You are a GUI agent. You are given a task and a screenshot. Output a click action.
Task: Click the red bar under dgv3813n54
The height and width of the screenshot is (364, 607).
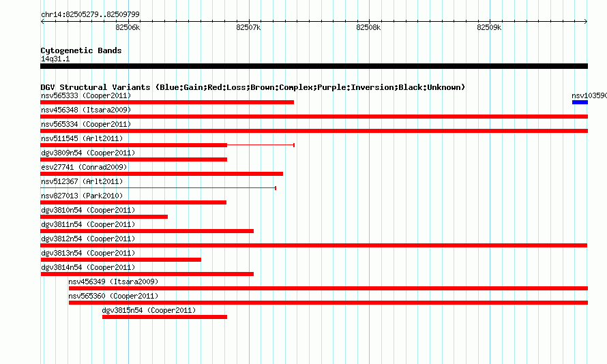click(121, 260)
